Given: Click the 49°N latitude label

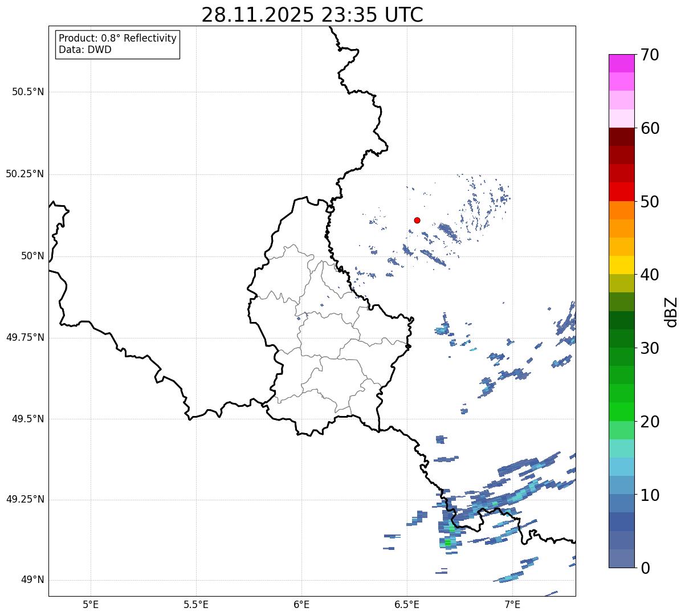Looking at the screenshot, I should pyautogui.click(x=32, y=580).
